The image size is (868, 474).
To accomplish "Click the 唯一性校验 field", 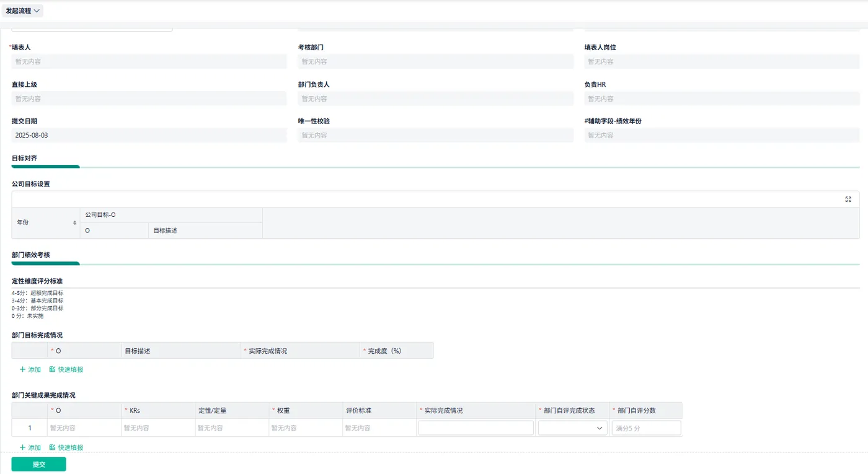I will click(436, 135).
